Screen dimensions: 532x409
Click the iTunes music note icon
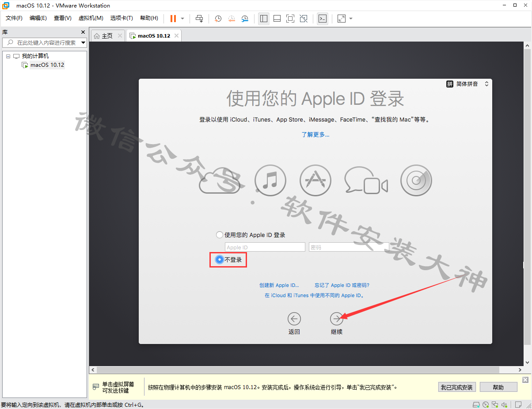[x=270, y=180]
